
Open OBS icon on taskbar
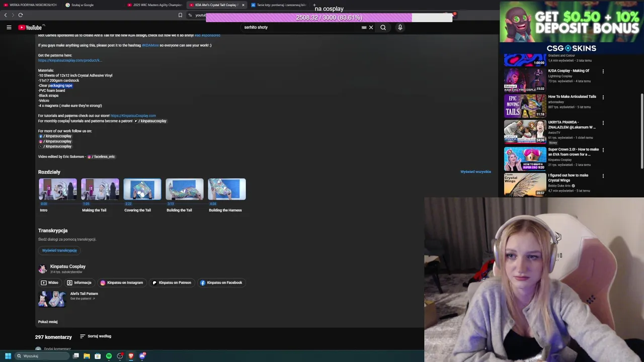120,356
